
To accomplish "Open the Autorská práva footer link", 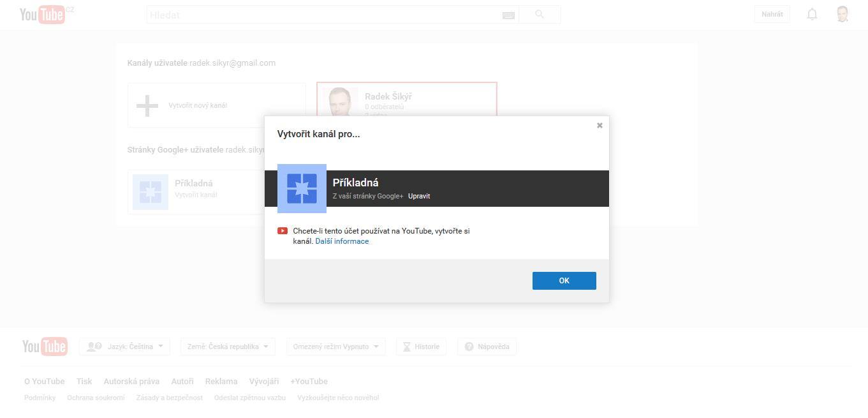I will tap(131, 382).
